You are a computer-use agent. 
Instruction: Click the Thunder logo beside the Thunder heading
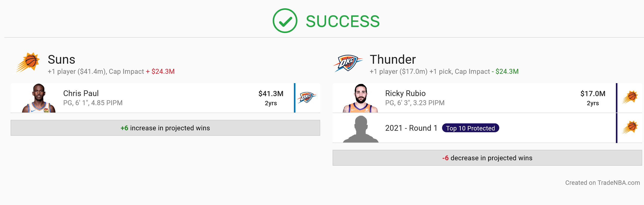coord(348,63)
